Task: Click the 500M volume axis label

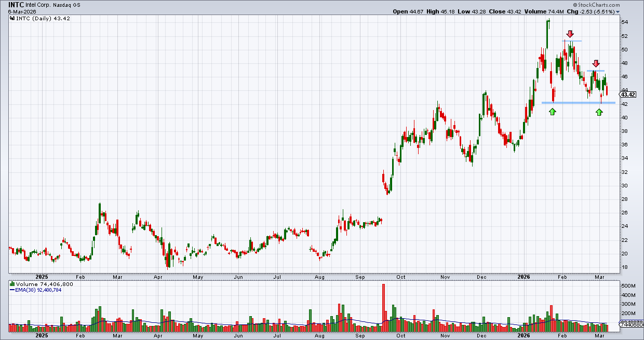Action: 628,286
